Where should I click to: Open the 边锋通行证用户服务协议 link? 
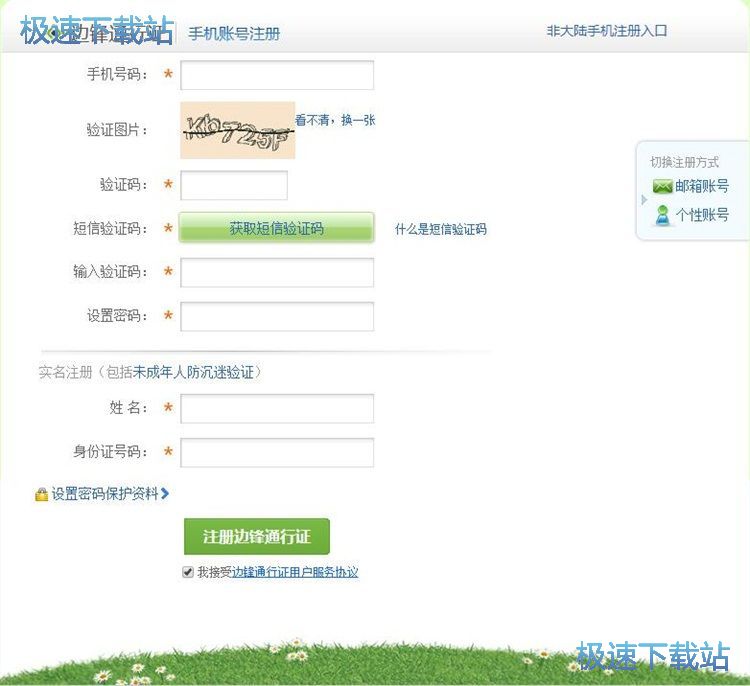tap(295, 573)
